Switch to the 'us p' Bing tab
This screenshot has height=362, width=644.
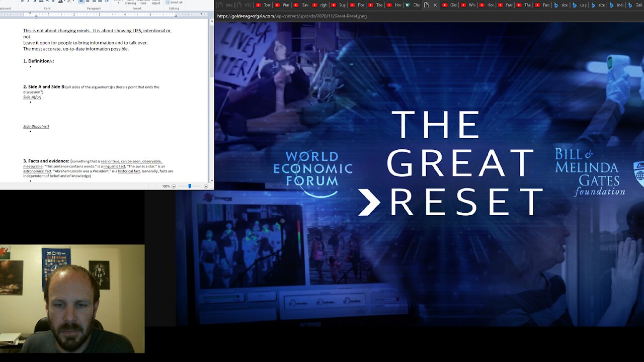(x=579, y=5)
